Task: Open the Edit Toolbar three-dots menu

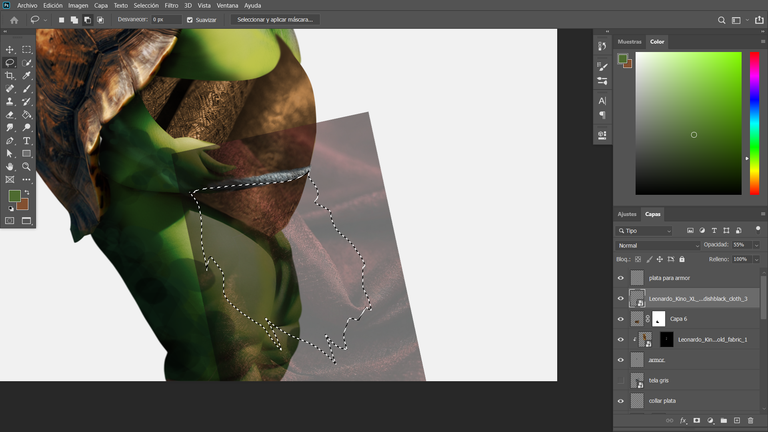Action: (x=26, y=180)
